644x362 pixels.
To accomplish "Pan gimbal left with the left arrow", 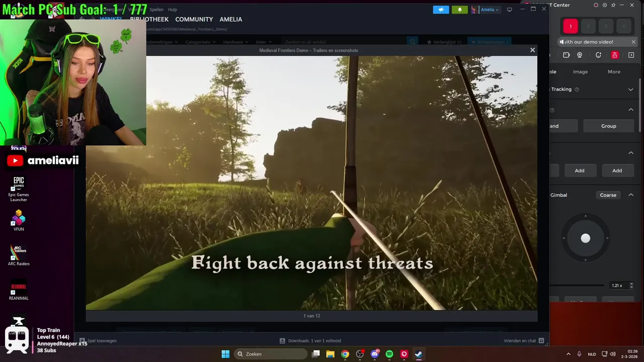I will pyautogui.click(x=563, y=238).
